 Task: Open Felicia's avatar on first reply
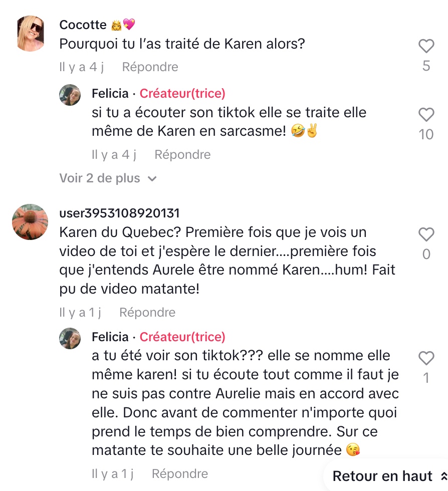[x=70, y=95]
